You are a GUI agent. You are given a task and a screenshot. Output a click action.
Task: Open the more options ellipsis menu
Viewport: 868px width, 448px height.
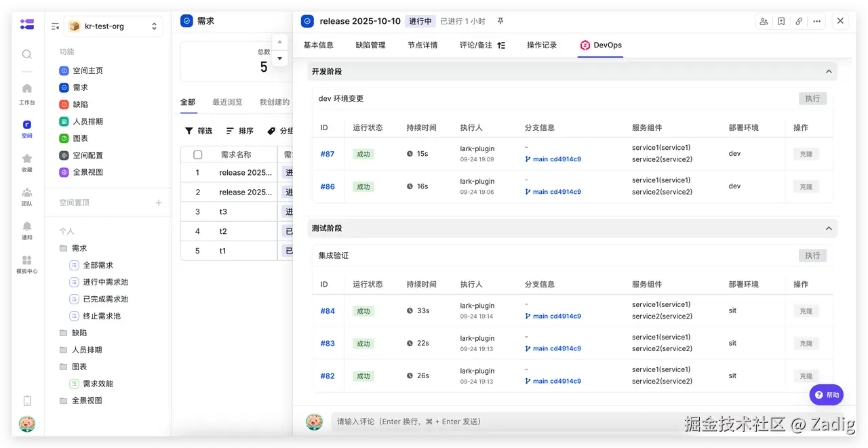(816, 21)
